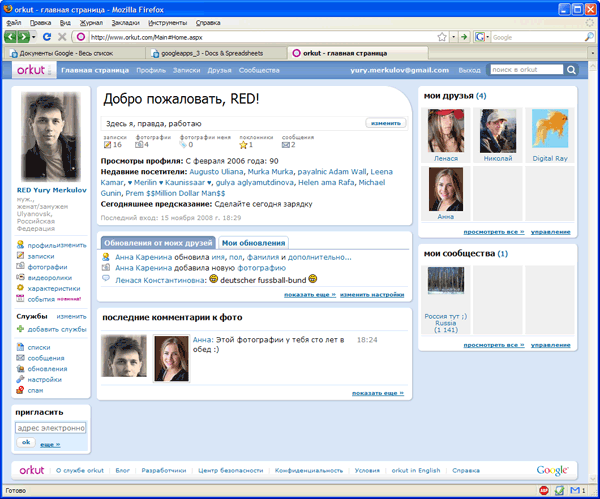Click the Adblock Plus icon in the status bar
This screenshot has height=499, width=600.
point(544,490)
